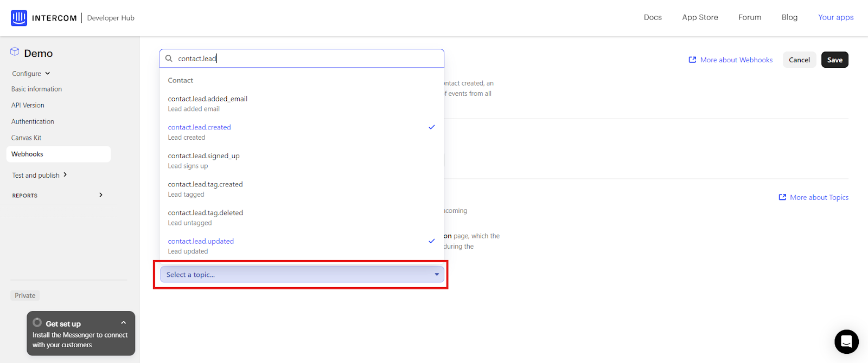Click the Demo app cube icon
868x363 pixels.
(15, 52)
